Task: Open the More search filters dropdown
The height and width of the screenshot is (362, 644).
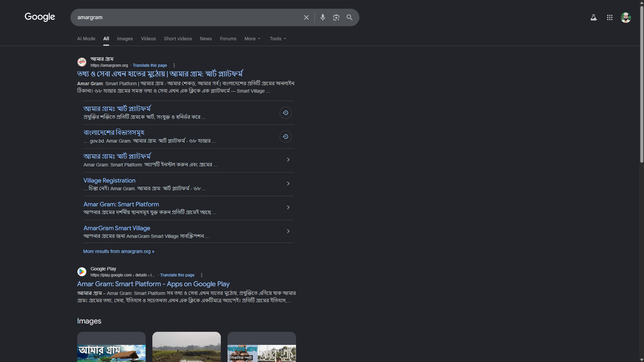Action: coord(252,39)
